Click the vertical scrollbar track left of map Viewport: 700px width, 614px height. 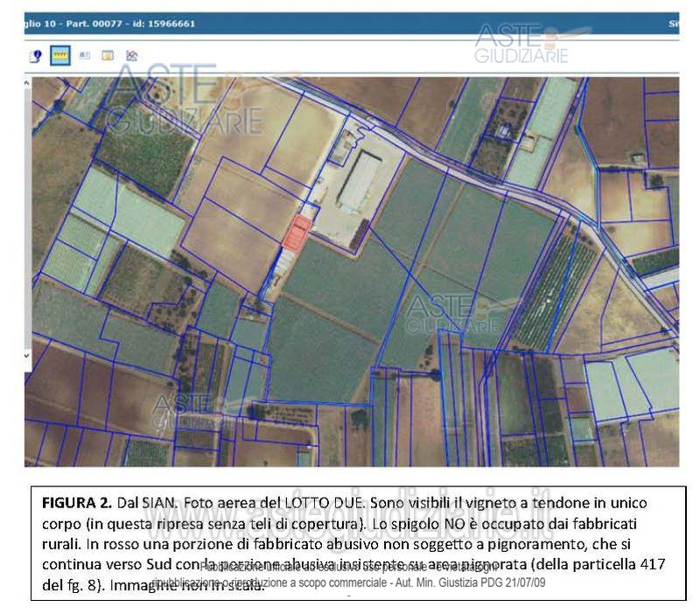(27, 219)
